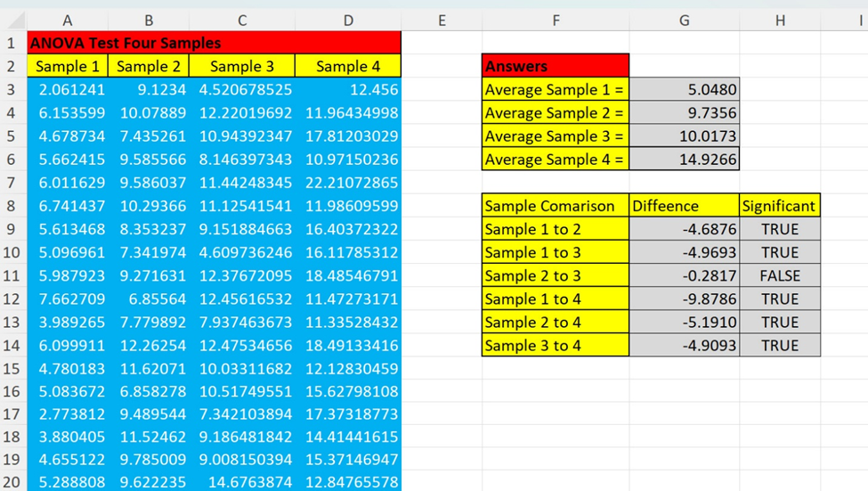Select the 'Diffeence' header cell
Screen dimensions: 868x491
684,206
